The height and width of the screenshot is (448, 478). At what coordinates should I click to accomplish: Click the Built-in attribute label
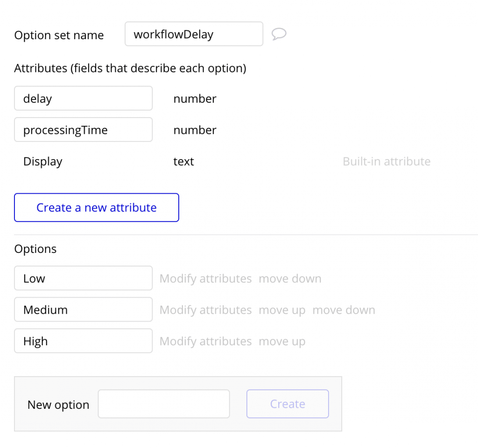(387, 161)
